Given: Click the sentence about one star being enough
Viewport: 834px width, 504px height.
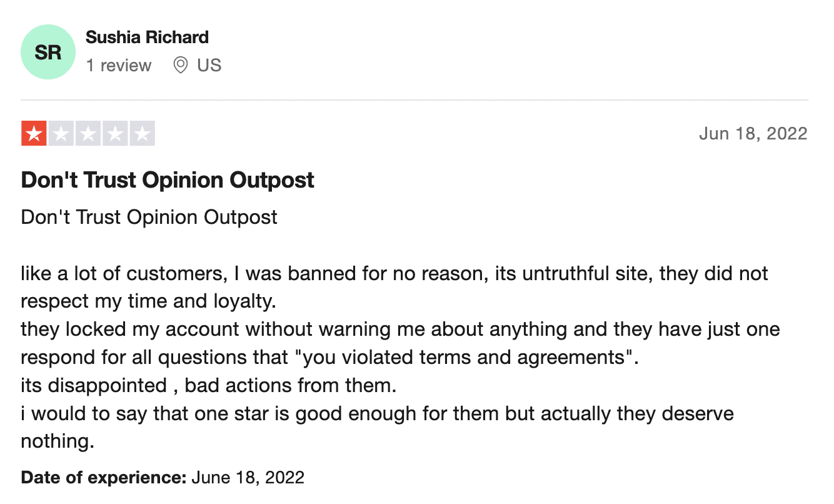Looking at the screenshot, I should [x=377, y=427].
